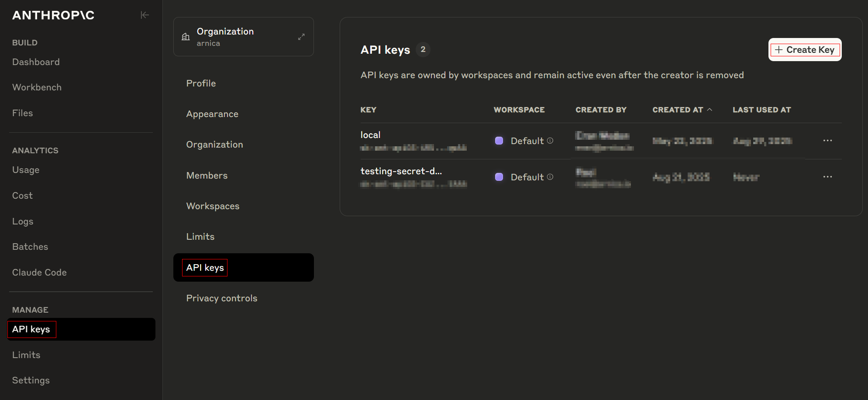Click purple workspace swatch in local row
This screenshot has height=400, width=868.
pyautogui.click(x=499, y=141)
